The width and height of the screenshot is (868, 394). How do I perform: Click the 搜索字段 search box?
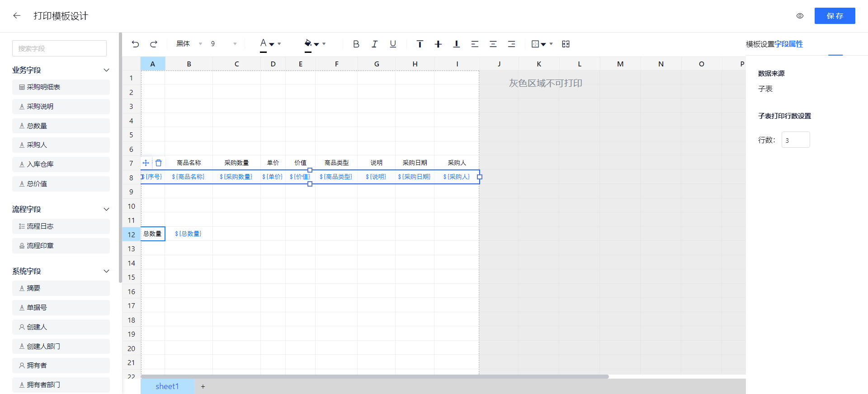59,48
